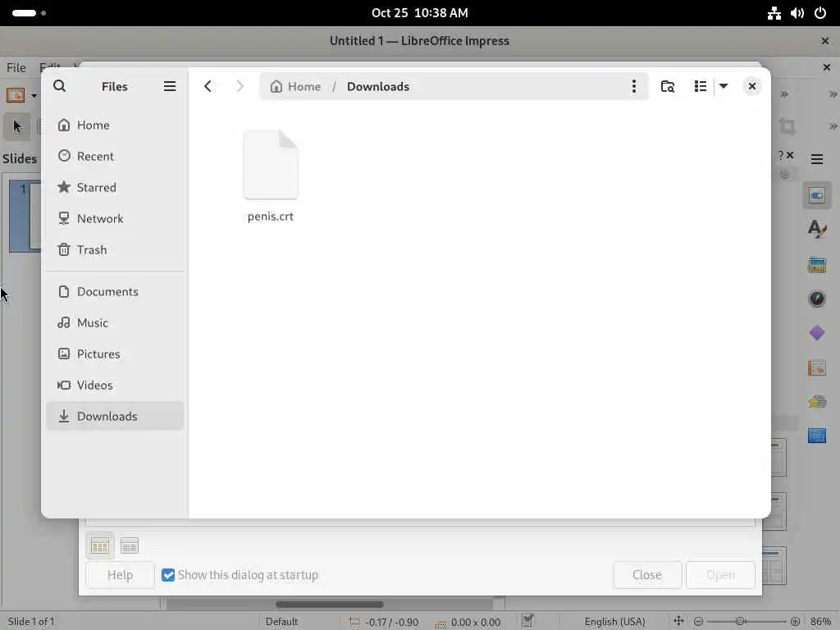Open Animation deck in Impress sidebar
Image resolution: width=840 pixels, height=630 pixels.
(816, 402)
